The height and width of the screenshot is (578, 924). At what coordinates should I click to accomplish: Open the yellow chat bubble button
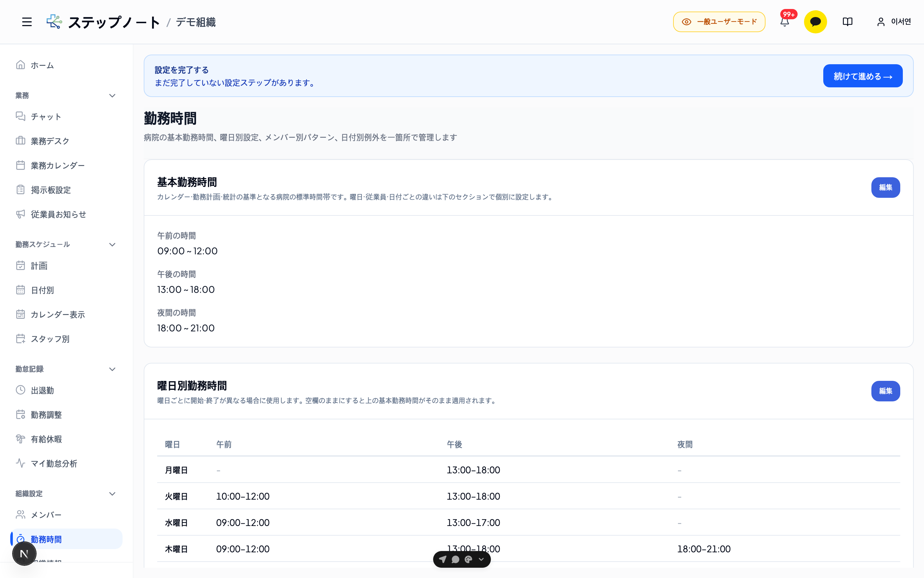[815, 22]
